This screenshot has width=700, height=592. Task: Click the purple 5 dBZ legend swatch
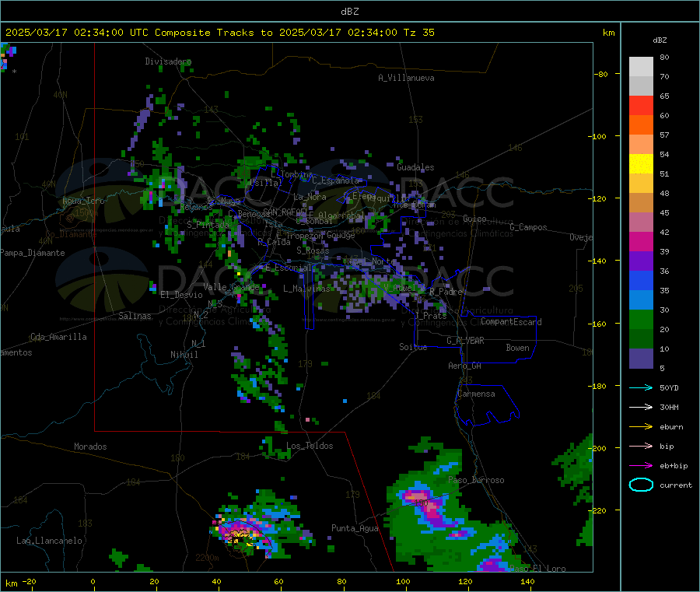click(641, 359)
